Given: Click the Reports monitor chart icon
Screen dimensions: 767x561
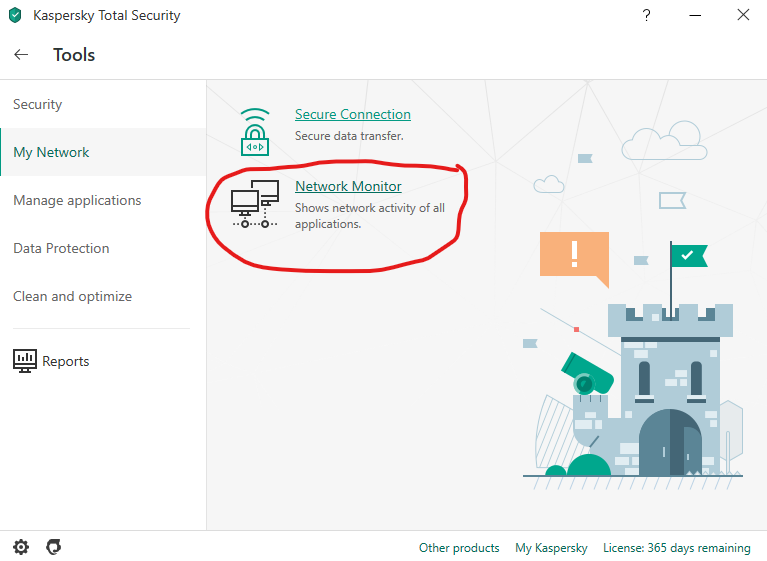Looking at the screenshot, I should pyautogui.click(x=25, y=361).
